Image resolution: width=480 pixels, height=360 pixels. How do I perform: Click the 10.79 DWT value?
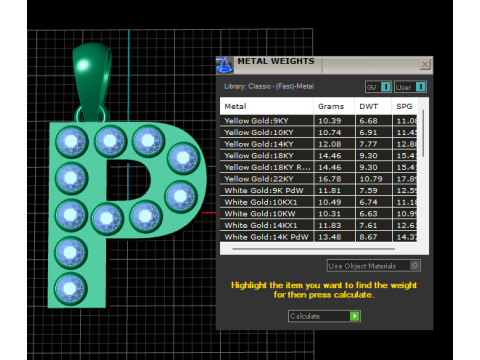click(371, 179)
